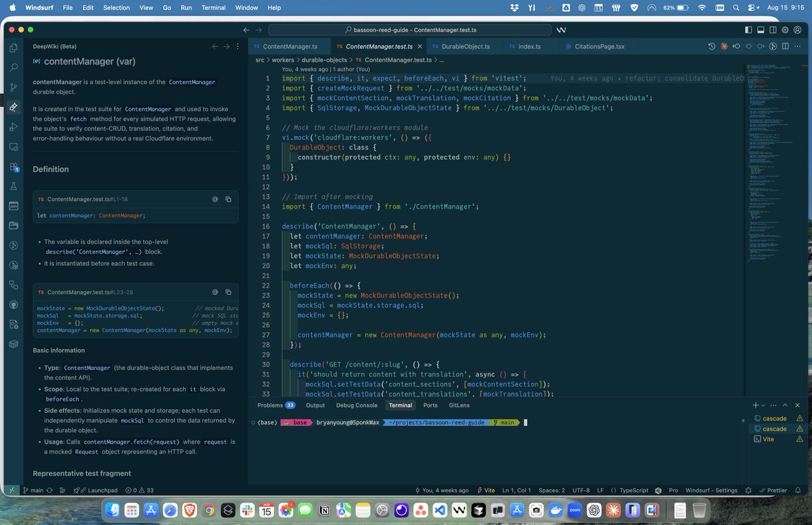The height and width of the screenshot is (525, 812).
Task: Open file history timeline icon in editor toolbar
Action: click(x=712, y=47)
